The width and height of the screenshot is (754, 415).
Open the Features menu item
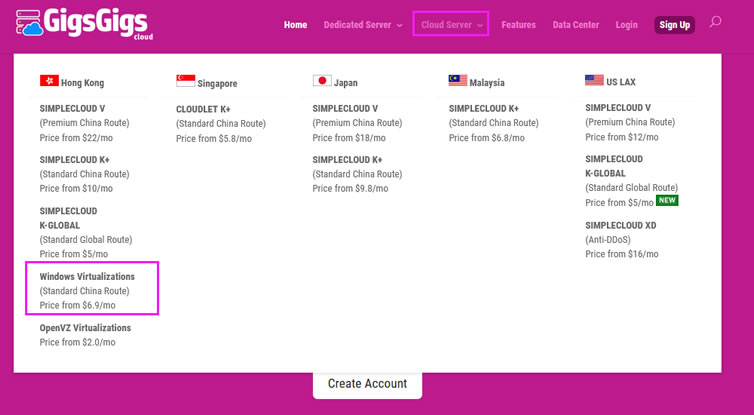(x=518, y=25)
